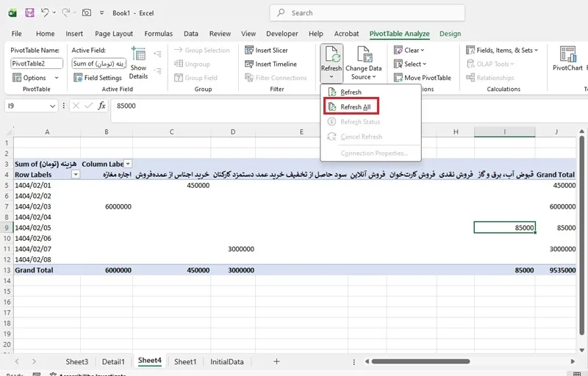Click the camera screenshot icon
588x376 pixels.
point(87,12)
